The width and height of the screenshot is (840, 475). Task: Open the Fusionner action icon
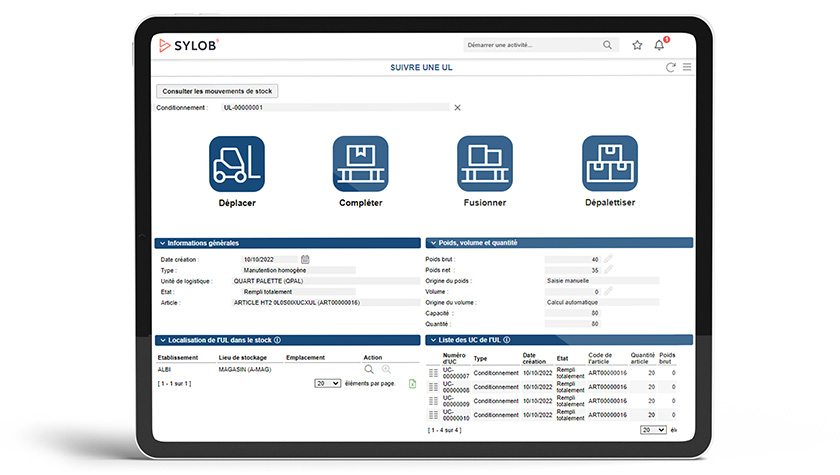(485, 164)
